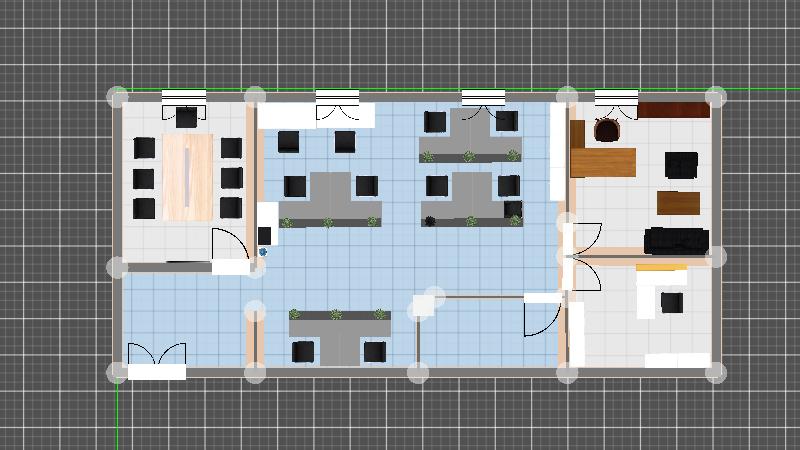This screenshot has height=450, width=800.
Task: Select the top-right wall corner node
Action: (715, 97)
